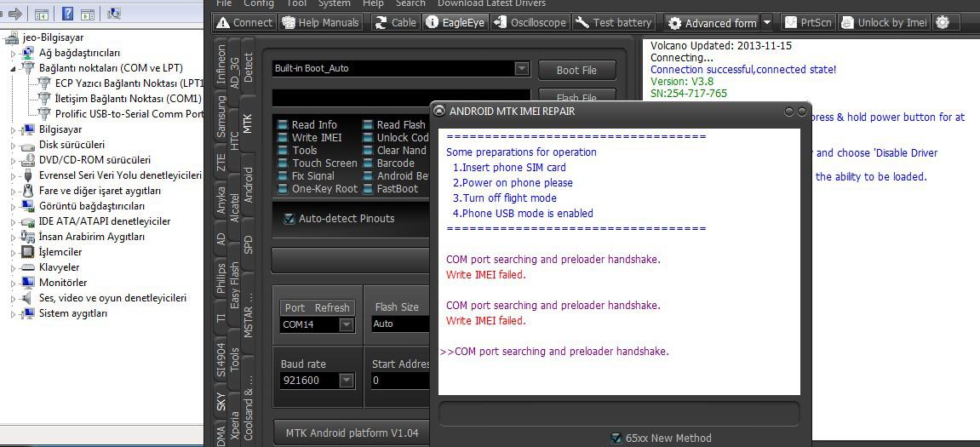Click the Cable toolbar icon
Screen dimensions: 980x447
click(381, 23)
